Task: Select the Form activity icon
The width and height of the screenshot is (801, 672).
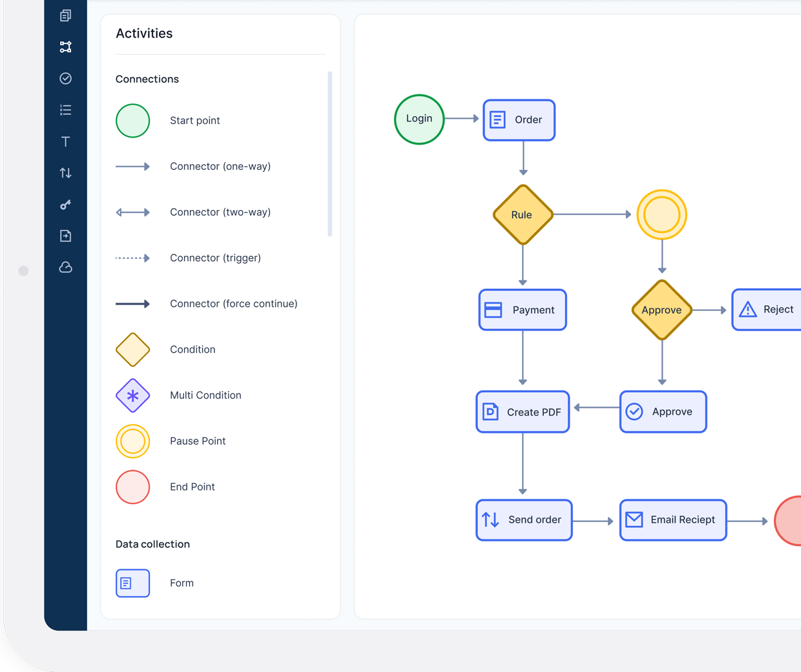Action: [x=132, y=583]
